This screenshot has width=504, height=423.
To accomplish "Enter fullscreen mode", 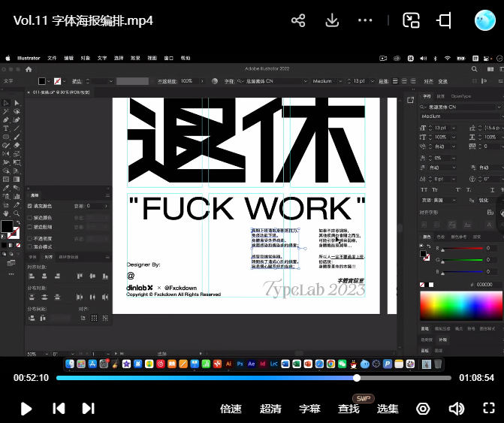I will (x=490, y=409).
